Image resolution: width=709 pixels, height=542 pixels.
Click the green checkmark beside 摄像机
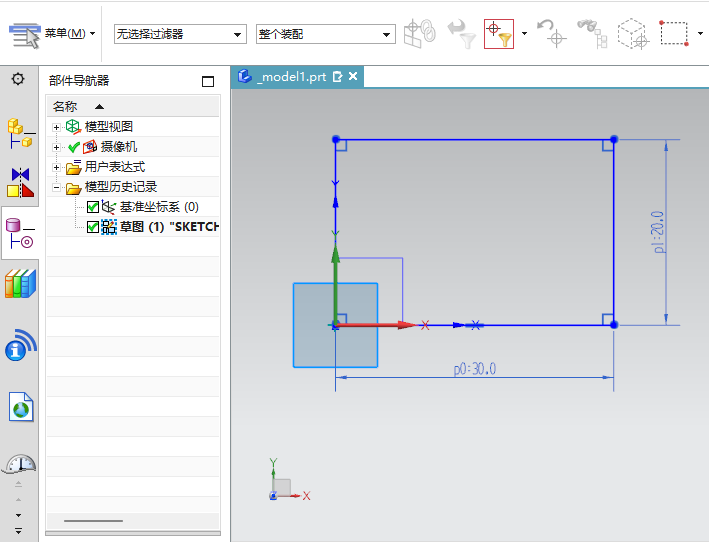pos(74,147)
